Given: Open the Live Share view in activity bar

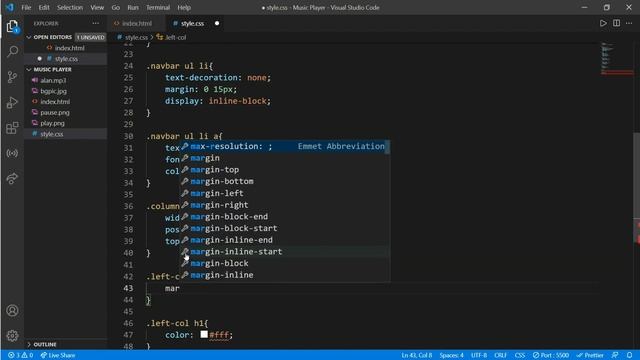Looking at the screenshot, I should tap(12, 178).
